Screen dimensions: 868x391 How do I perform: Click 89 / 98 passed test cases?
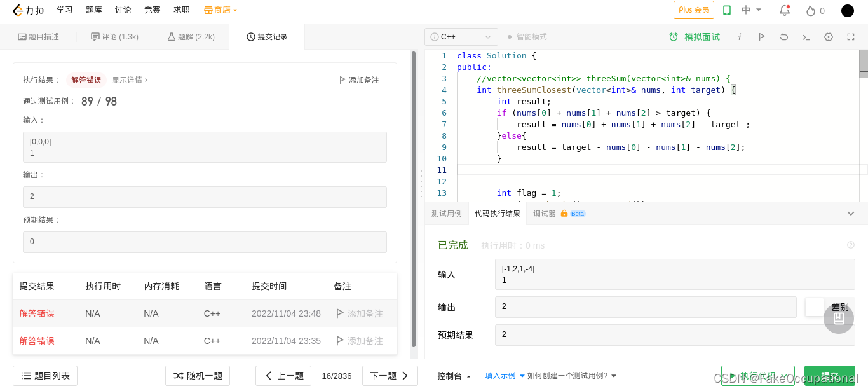click(x=99, y=101)
